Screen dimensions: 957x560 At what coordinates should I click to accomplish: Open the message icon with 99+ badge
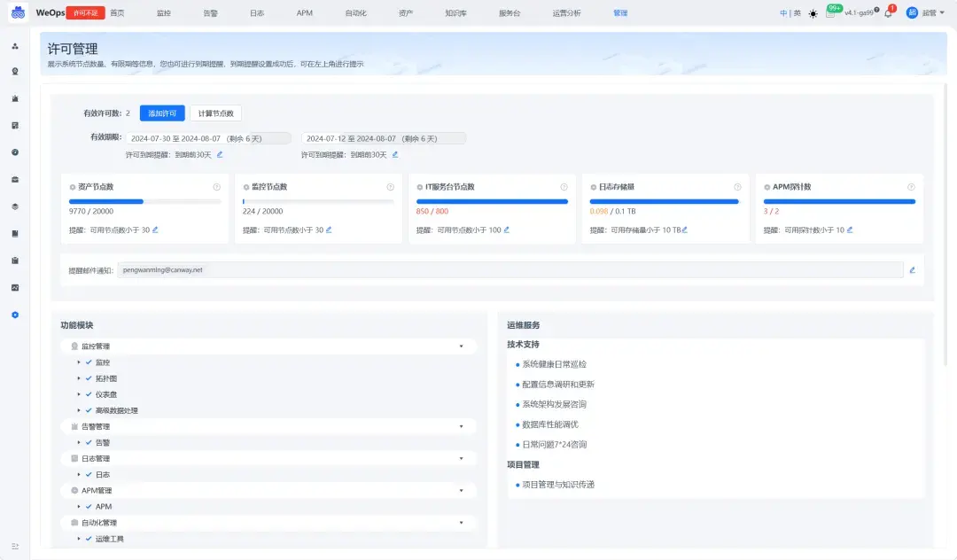pos(831,12)
